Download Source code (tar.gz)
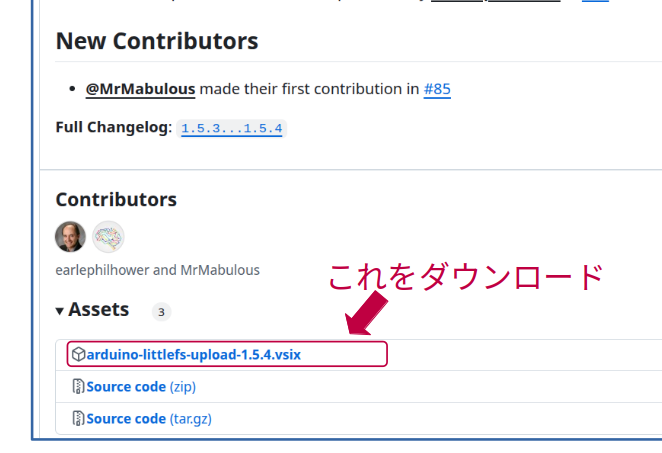Image resolution: width=662 pixels, height=453 pixels. point(149,419)
